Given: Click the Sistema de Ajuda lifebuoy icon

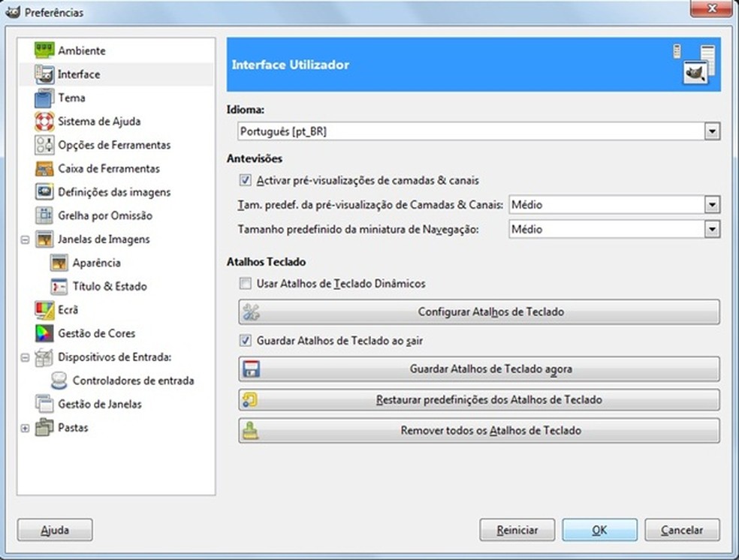Looking at the screenshot, I should pos(44,122).
